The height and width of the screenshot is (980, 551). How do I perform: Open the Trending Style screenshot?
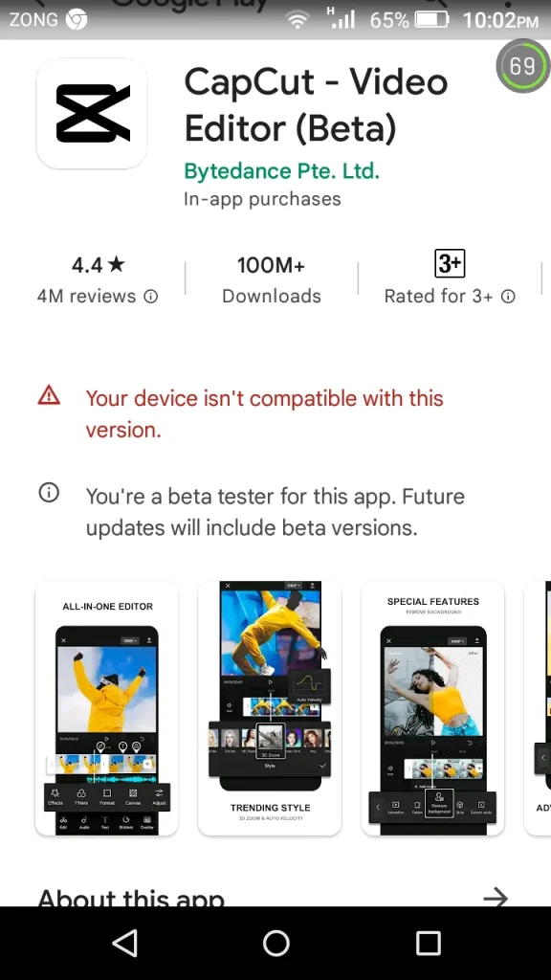click(270, 708)
